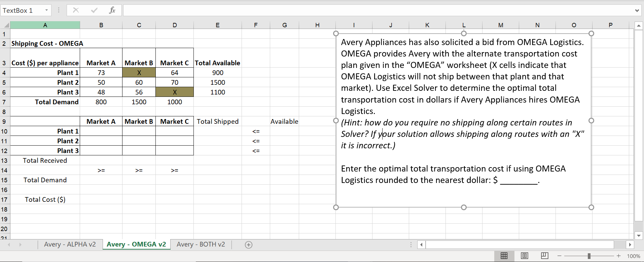This screenshot has width=644, height=262.
Task: Select row 4 header
Action: (5, 73)
